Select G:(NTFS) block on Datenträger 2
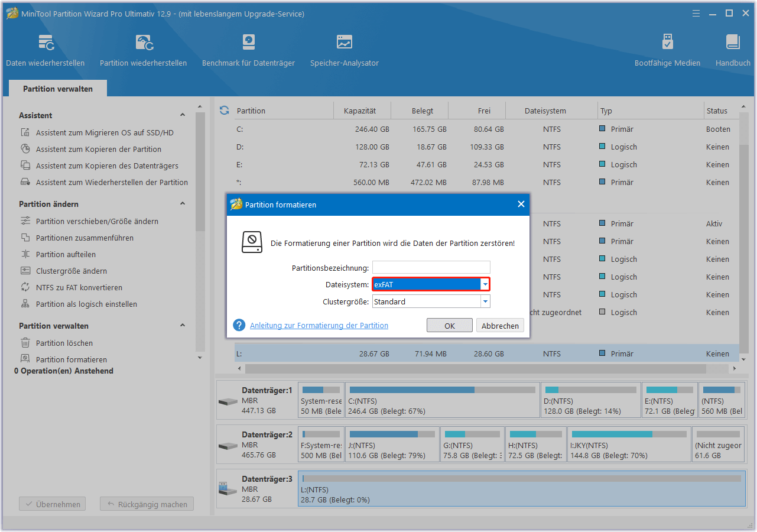 point(472,444)
